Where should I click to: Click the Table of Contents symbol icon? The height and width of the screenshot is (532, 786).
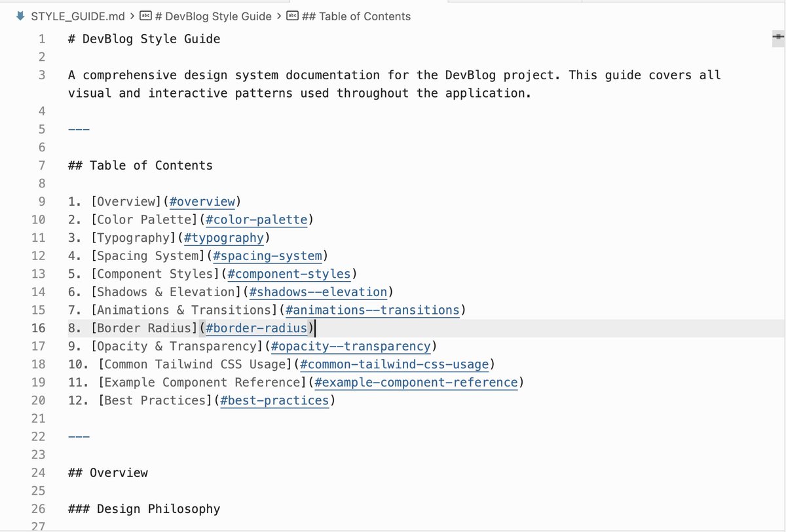(x=293, y=16)
